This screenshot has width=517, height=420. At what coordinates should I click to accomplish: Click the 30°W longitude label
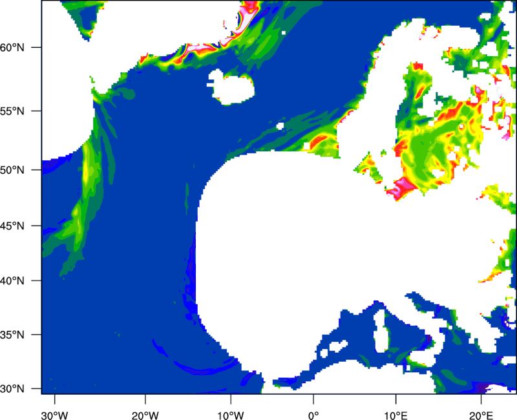55,415
